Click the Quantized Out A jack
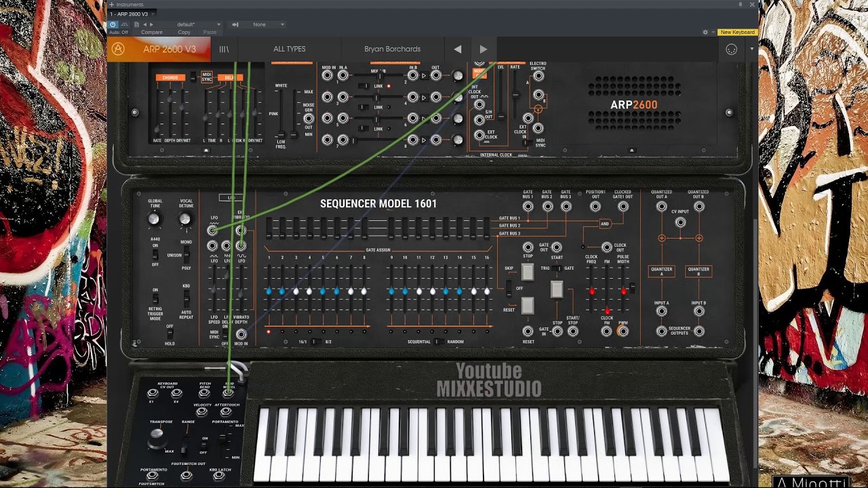The image size is (868, 488). (661, 206)
